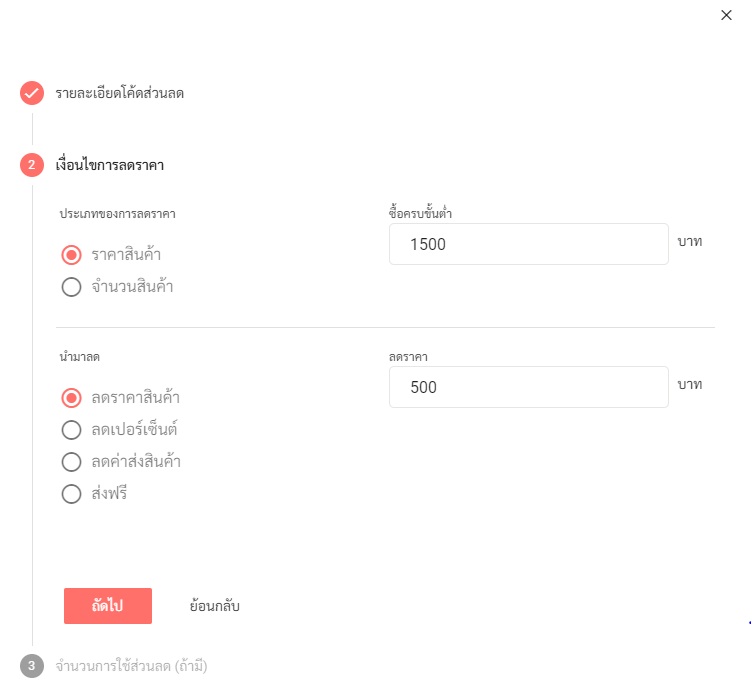Click the ส่งฟรี label text
This screenshot has width=751, height=679.
click(109, 493)
